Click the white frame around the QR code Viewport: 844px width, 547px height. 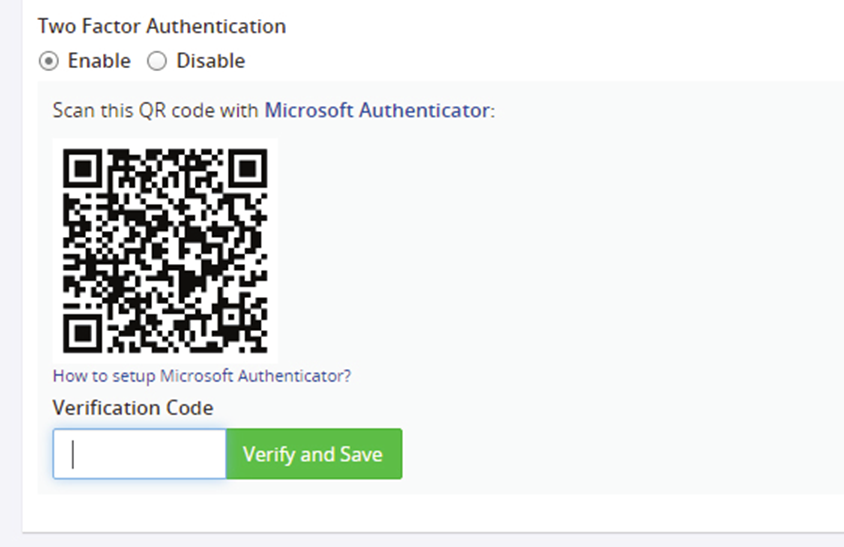165,143
